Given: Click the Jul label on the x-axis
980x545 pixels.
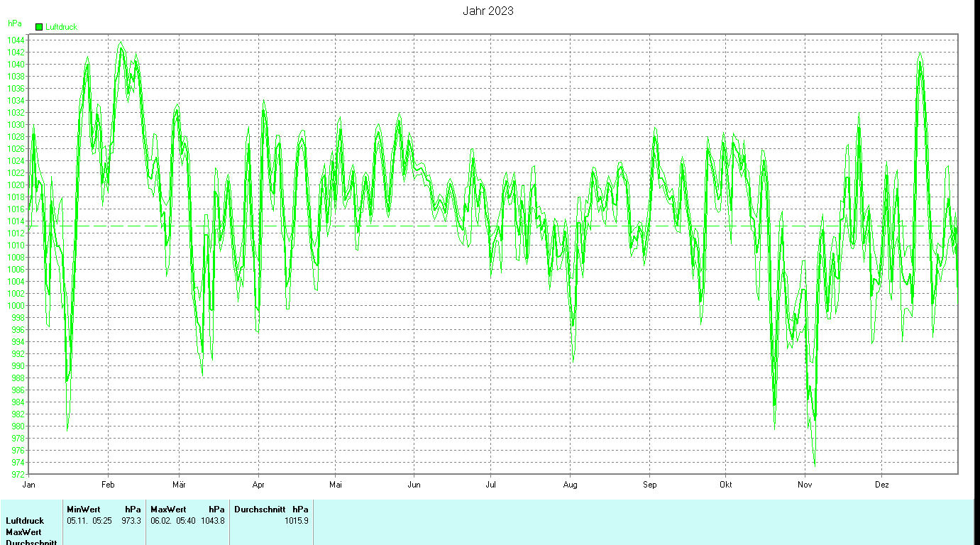Looking at the screenshot, I should (490, 485).
